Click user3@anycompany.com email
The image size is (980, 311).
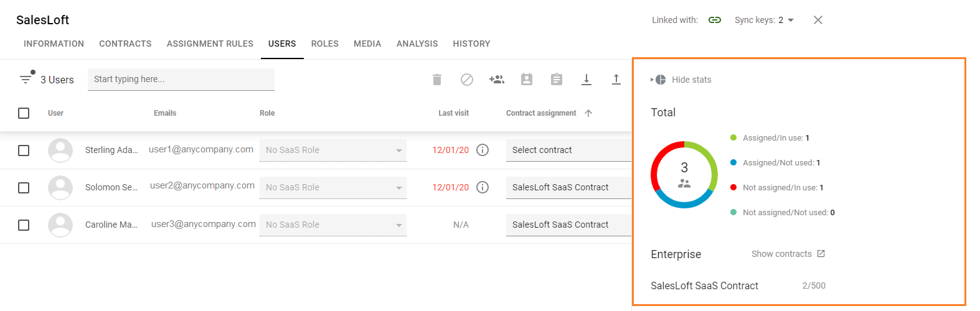pos(204,224)
